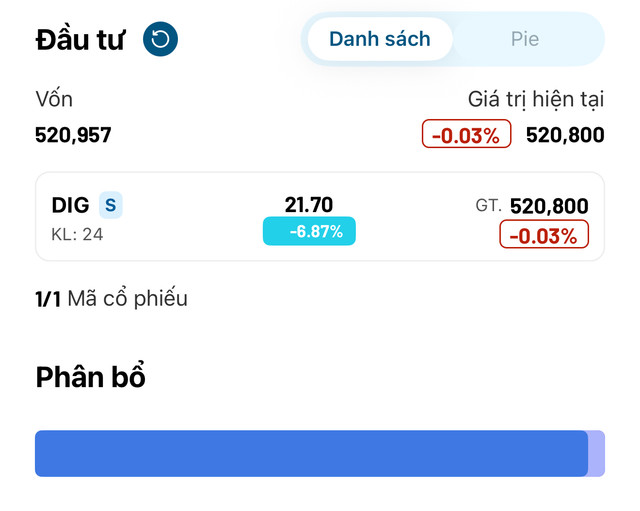Tap the GT. 520,800 value in DIG card
Screen dimensions: 640x511
click(532, 205)
